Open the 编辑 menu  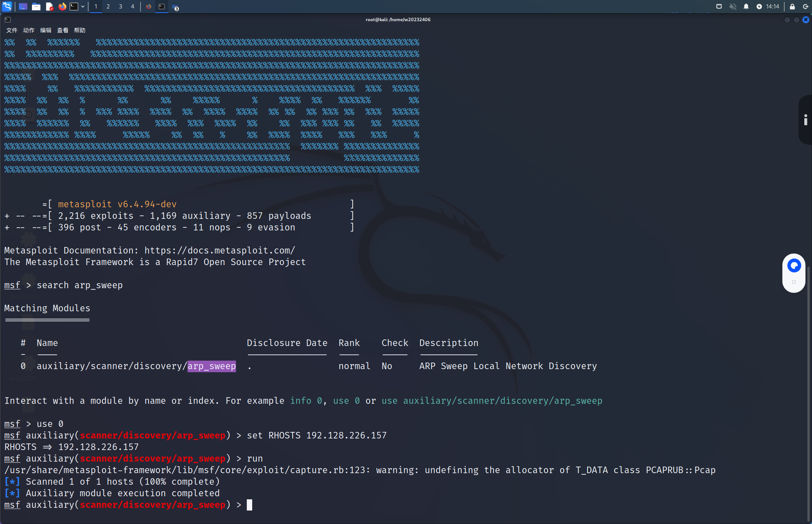[x=46, y=30]
